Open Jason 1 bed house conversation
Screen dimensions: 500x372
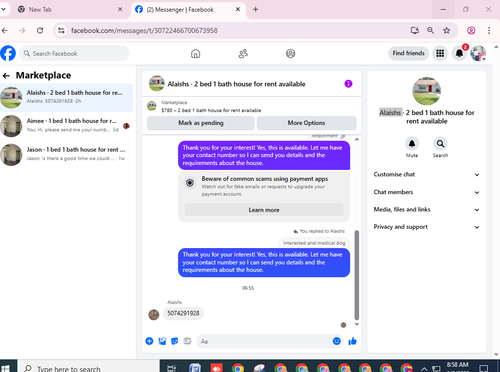(66, 154)
